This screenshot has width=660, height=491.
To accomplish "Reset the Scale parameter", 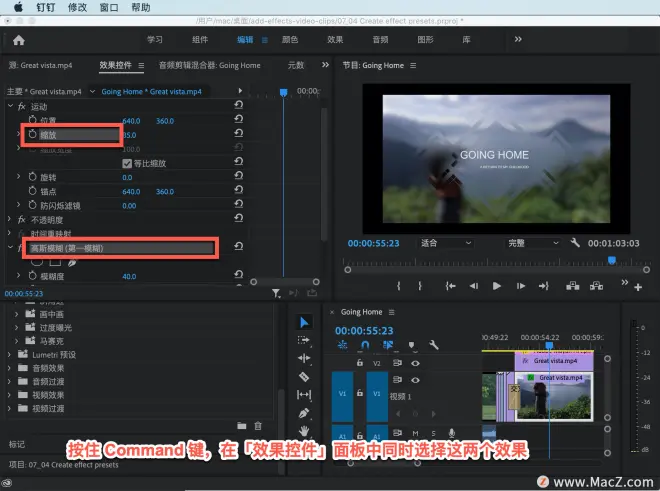I will [x=239, y=133].
